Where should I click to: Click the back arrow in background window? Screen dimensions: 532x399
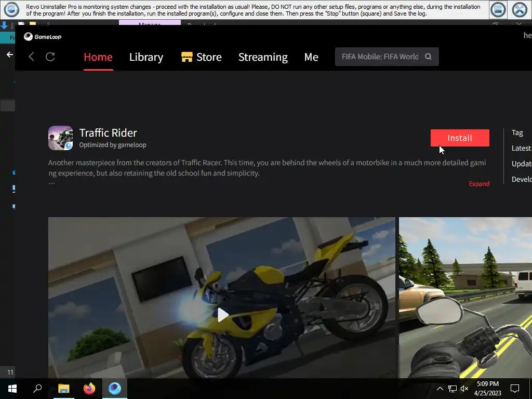pyautogui.click(x=9, y=54)
